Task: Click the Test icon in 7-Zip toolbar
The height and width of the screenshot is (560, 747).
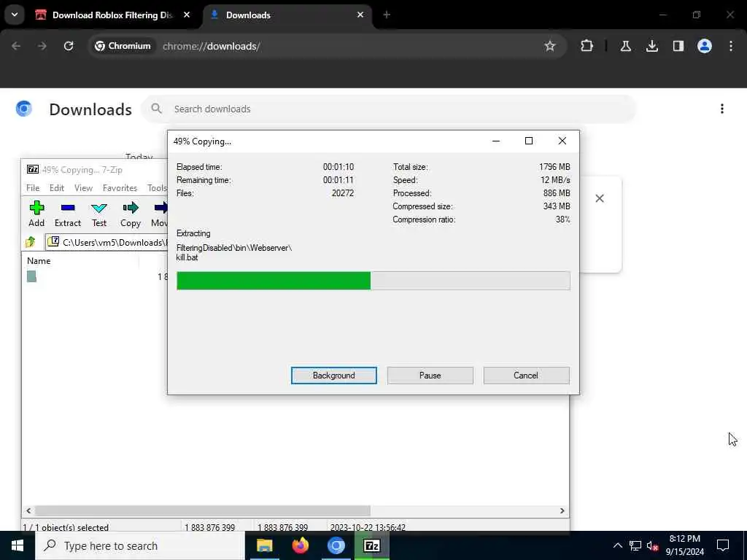Action: (x=99, y=214)
